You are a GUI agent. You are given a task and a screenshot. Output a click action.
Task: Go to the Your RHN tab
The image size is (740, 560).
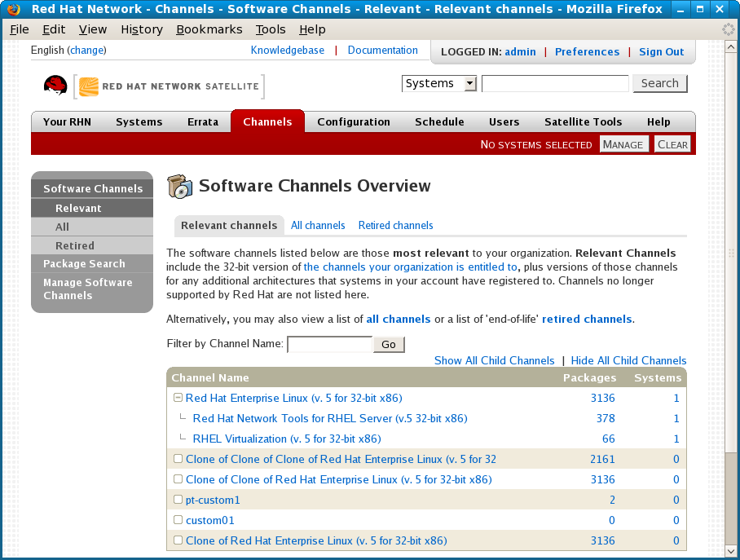(x=67, y=121)
